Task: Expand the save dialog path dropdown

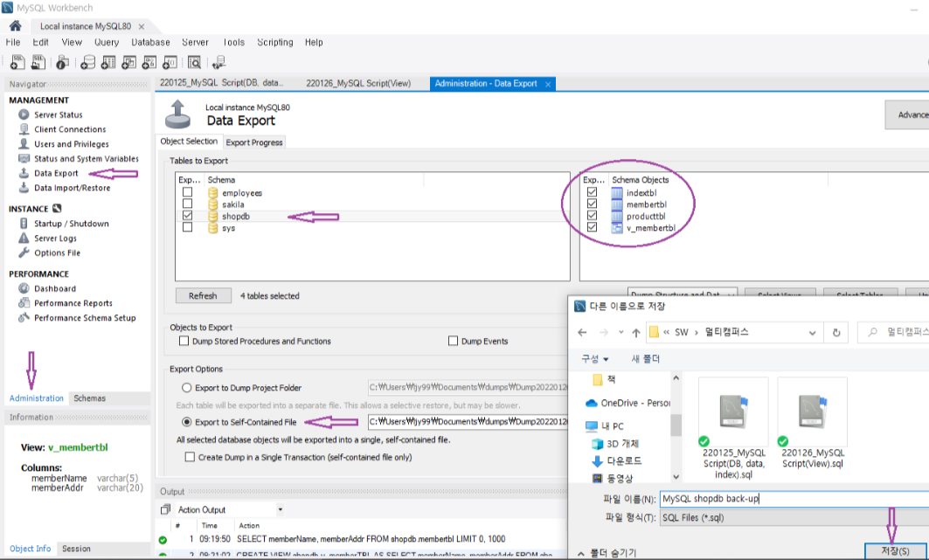Action: pyautogui.click(x=812, y=333)
